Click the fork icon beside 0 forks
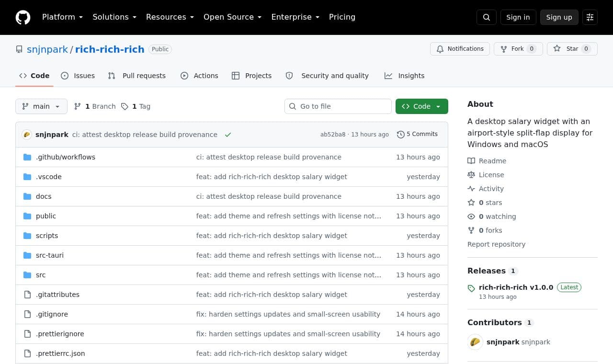The image size is (613, 364). (471, 230)
